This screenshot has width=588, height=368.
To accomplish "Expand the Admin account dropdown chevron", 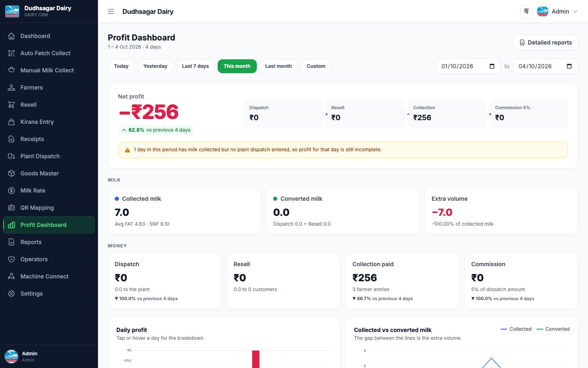I will [575, 11].
